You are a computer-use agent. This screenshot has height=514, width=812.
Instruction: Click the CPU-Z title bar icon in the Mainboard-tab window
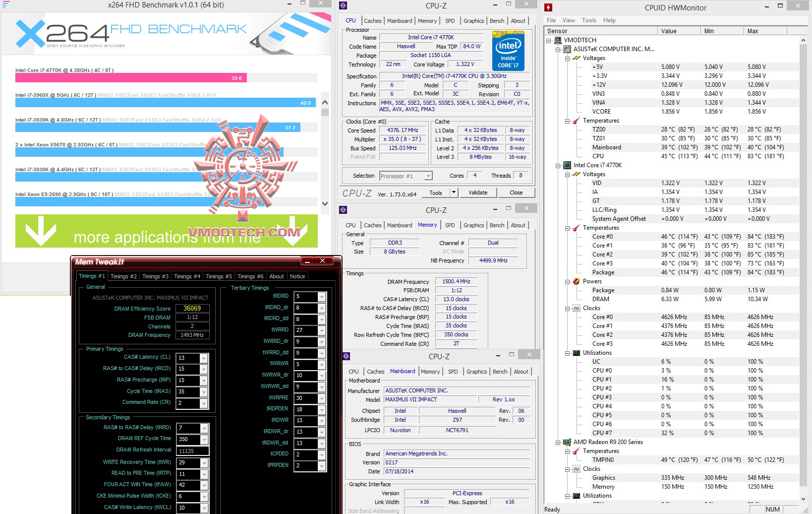(x=346, y=356)
